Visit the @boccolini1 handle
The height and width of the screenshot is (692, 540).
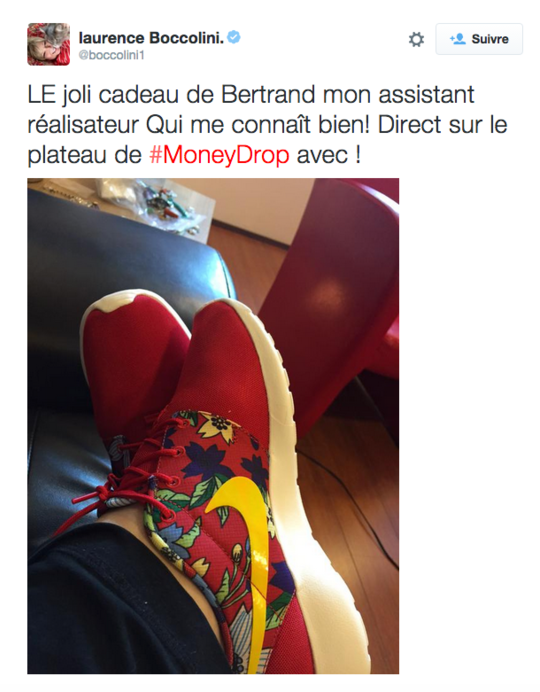112,55
